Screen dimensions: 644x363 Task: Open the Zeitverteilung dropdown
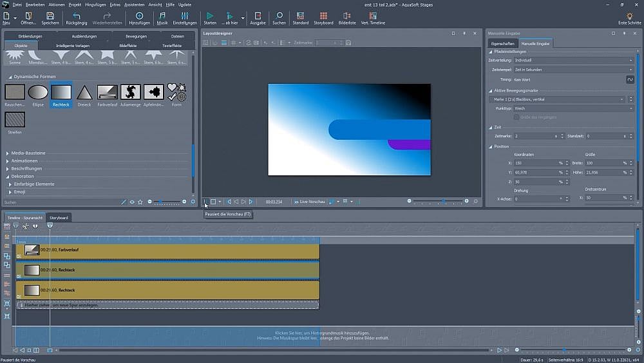coord(573,60)
